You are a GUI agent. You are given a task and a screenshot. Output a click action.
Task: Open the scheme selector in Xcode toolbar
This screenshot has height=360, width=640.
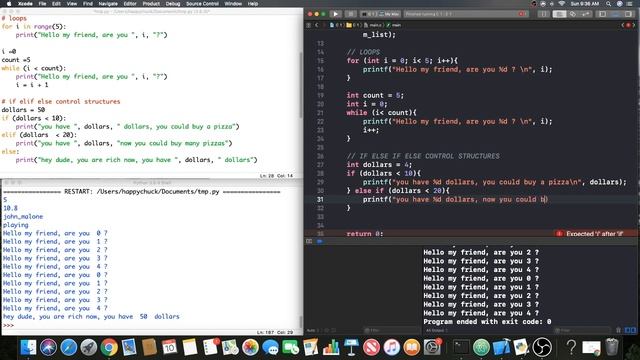tap(368, 14)
